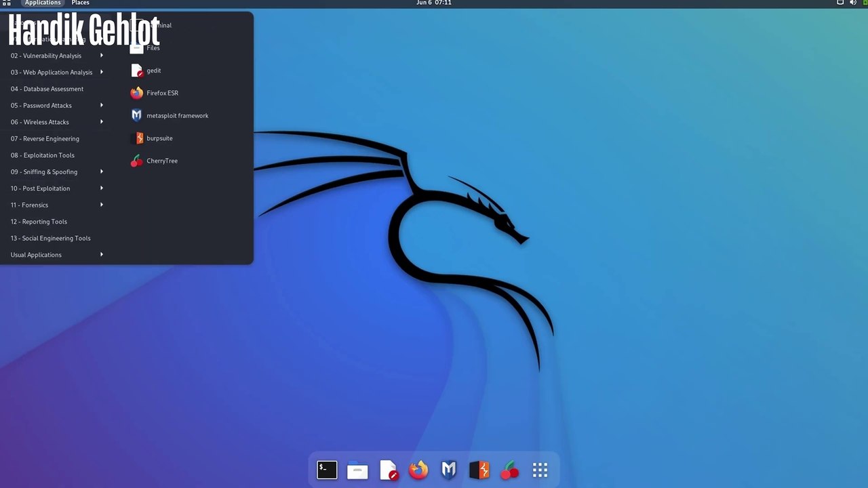Open the file manager in the dock
The width and height of the screenshot is (868, 488).
[x=357, y=470]
